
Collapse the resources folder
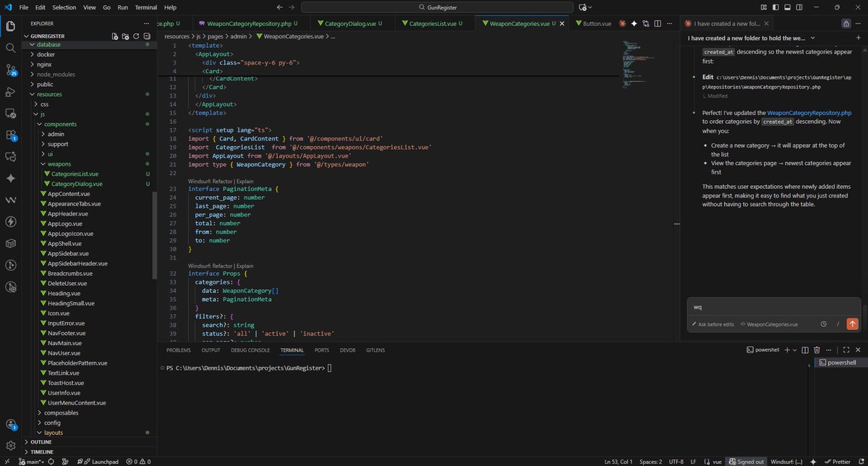(x=49, y=94)
